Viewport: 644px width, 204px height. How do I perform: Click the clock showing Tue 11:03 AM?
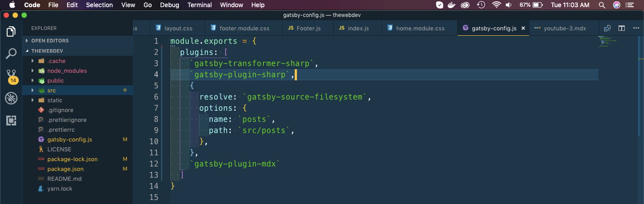click(x=570, y=5)
